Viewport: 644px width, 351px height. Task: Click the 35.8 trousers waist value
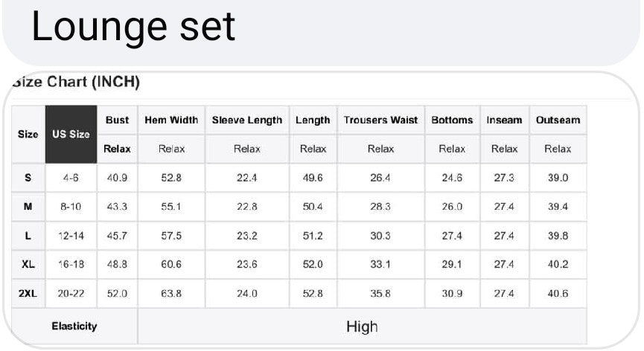pos(380,294)
